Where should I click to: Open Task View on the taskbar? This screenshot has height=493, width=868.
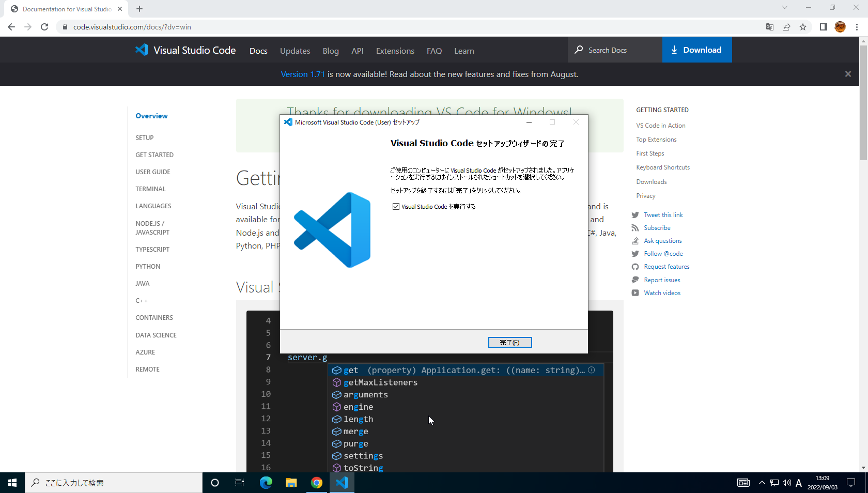(x=240, y=483)
